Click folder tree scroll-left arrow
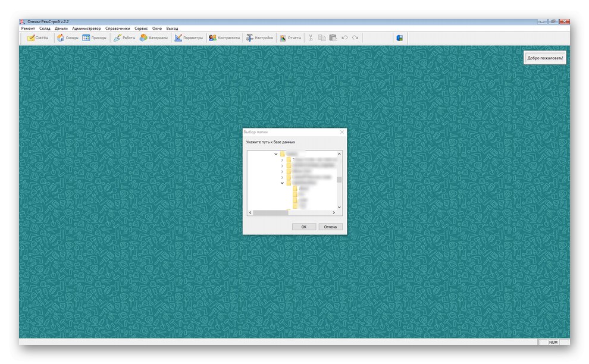This screenshot has width=589, height=364. (x=250, y=212)
